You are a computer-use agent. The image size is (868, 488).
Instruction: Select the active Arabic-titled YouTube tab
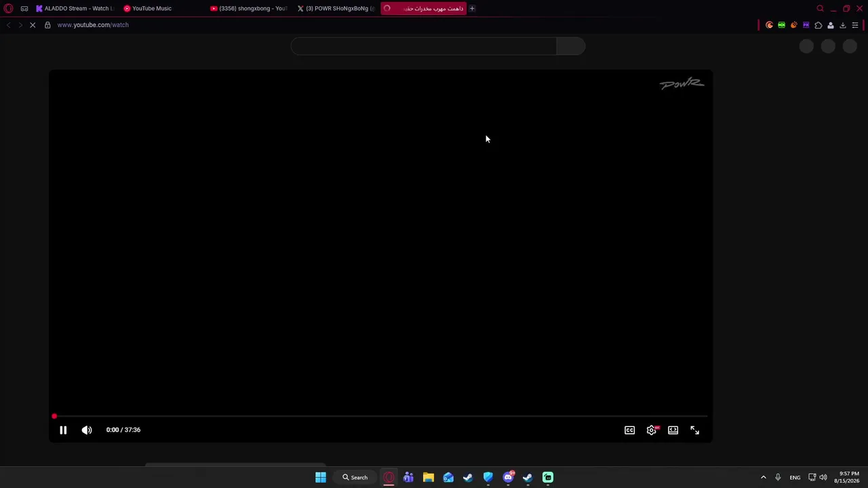(x=424, y=8)
